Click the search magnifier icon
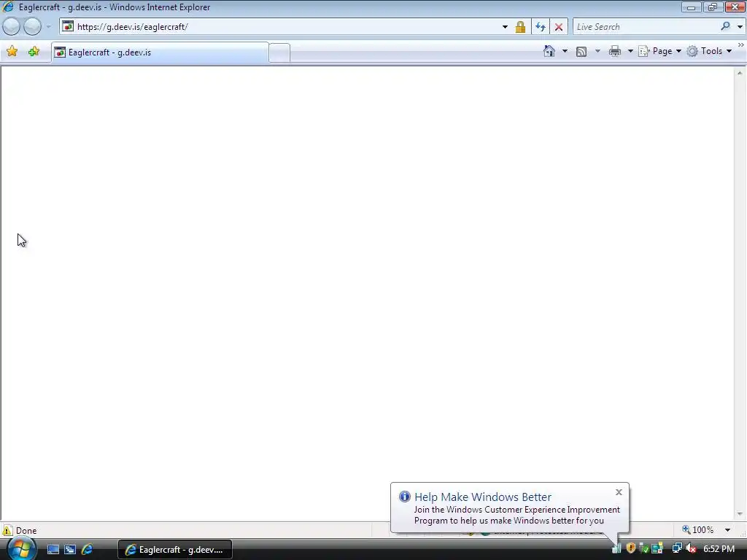This screenshot has width=747, height=560. [726, 26]
